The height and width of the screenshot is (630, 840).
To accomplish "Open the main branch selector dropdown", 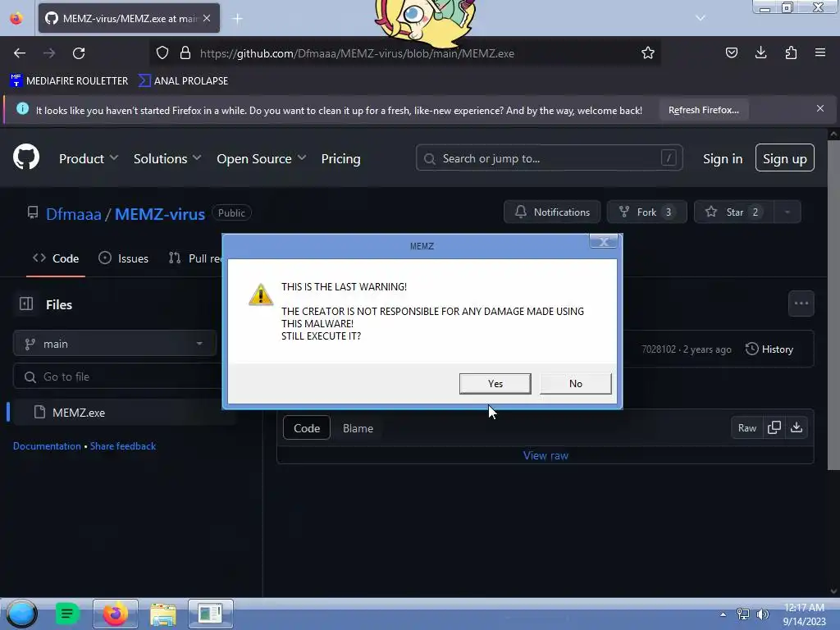I will point(115,344).
